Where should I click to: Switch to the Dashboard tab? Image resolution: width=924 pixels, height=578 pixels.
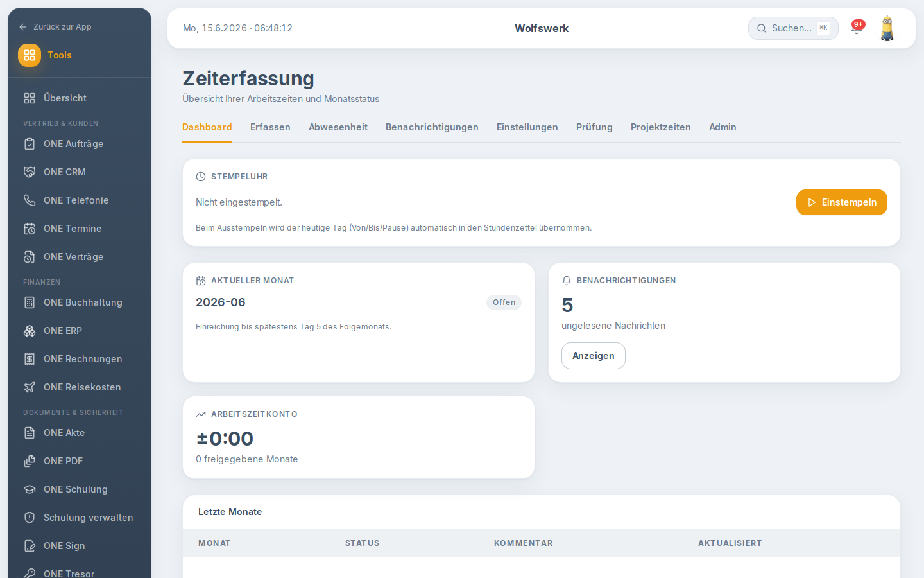point(207,127)
